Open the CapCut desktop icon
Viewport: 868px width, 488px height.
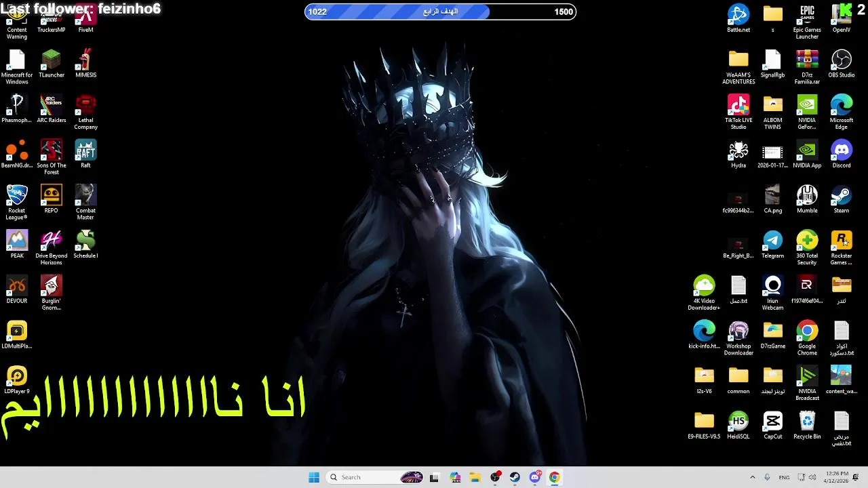click(772, 425)
